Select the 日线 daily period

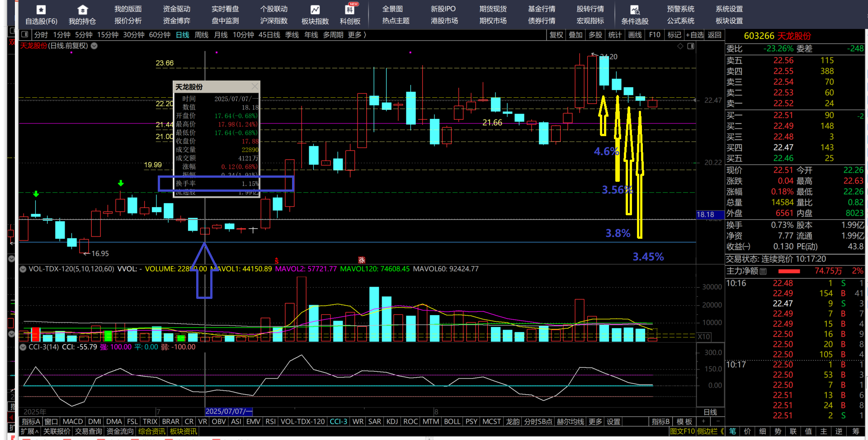point(183,35)
